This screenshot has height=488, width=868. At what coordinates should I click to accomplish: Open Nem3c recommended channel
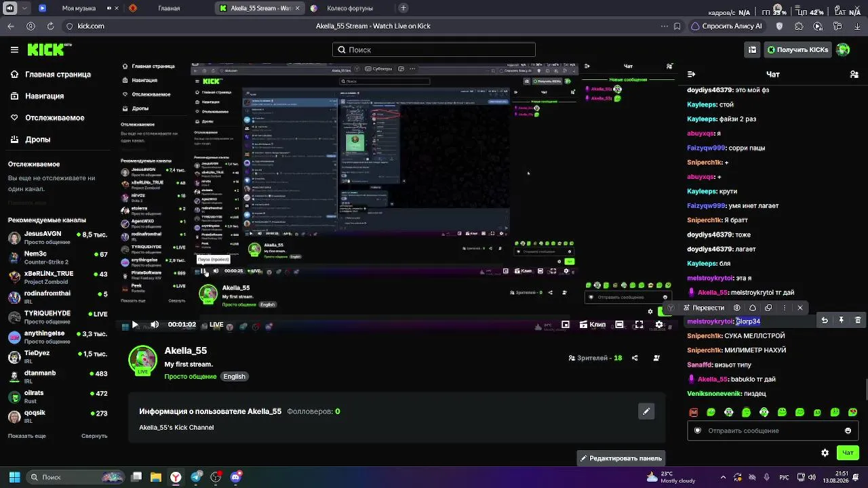point(58,258)
